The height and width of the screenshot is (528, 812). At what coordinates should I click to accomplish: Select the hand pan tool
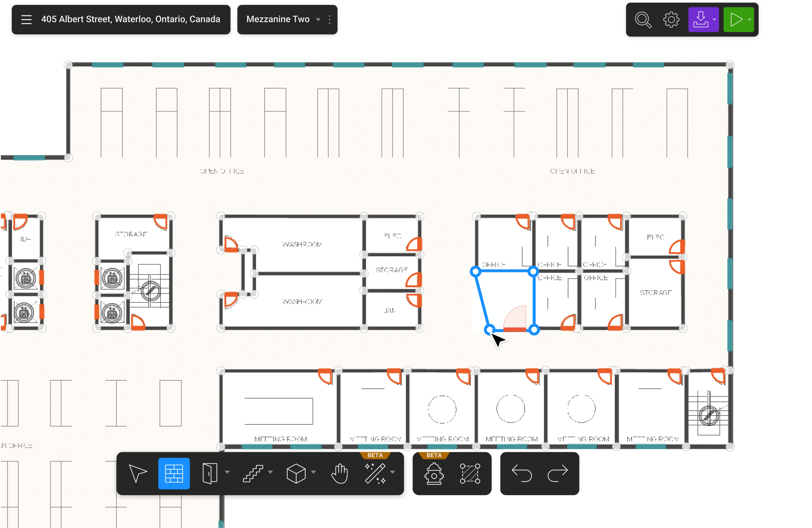[339, 473]
